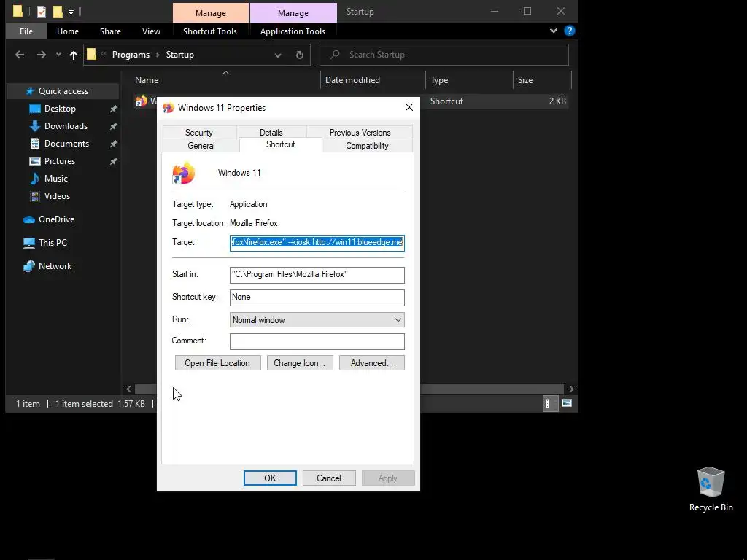This screenshot has height=560, width=747.
Task: Open the Quick Access Toolbar customize dropdown
Action: [71, 12]
